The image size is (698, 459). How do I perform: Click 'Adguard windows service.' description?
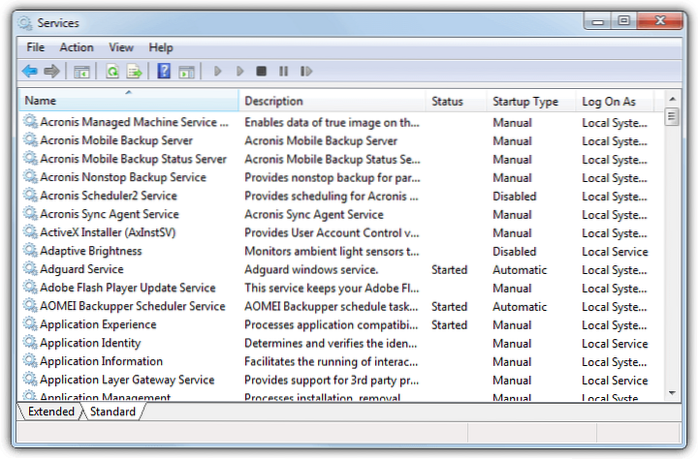point(311,269)
